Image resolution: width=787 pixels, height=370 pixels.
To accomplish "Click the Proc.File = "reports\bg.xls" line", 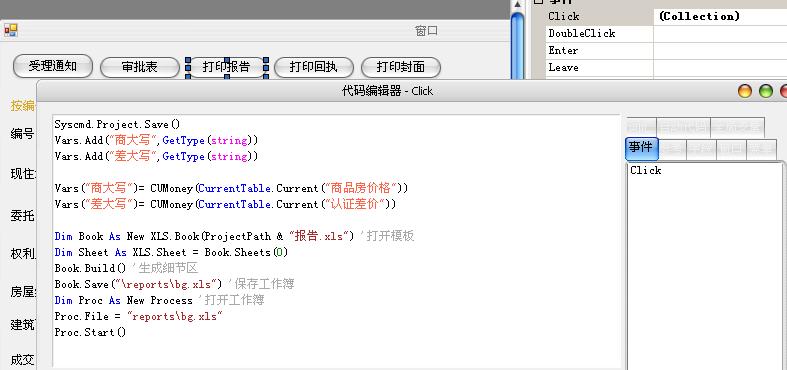I will click(x=139, y=316).
